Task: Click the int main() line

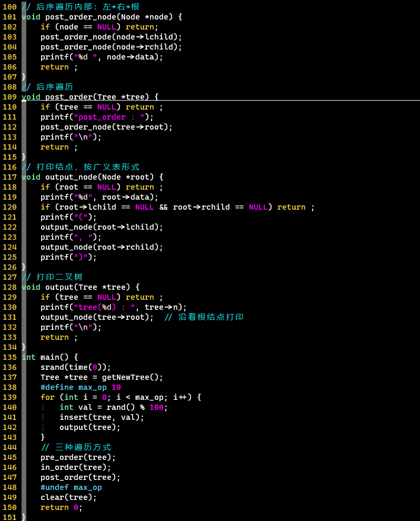Action: tap(50, 357)
